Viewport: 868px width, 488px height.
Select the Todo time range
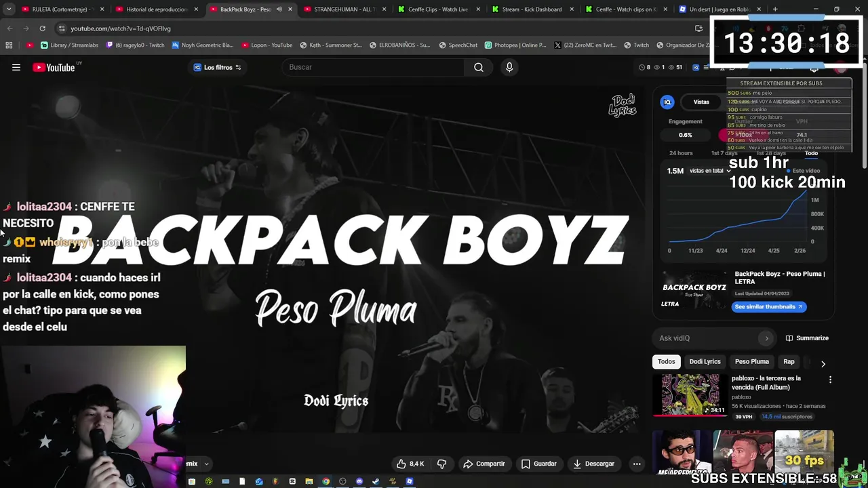pos(811,153)
